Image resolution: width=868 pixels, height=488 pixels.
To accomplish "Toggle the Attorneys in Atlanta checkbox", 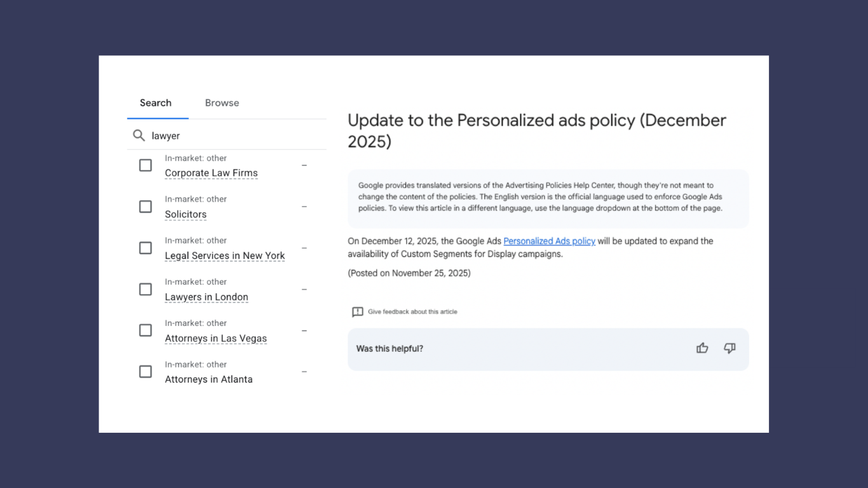I will pyautogui.click(x=146, y=372).
